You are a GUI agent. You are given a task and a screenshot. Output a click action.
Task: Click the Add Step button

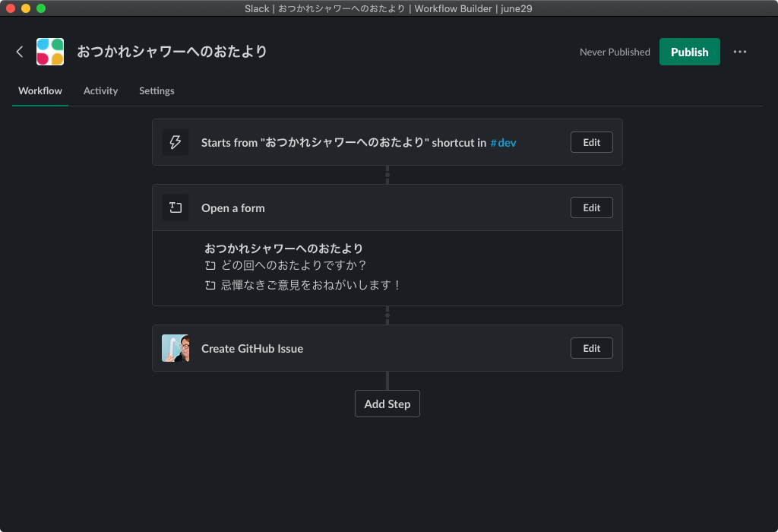click(x=387, y=404)
